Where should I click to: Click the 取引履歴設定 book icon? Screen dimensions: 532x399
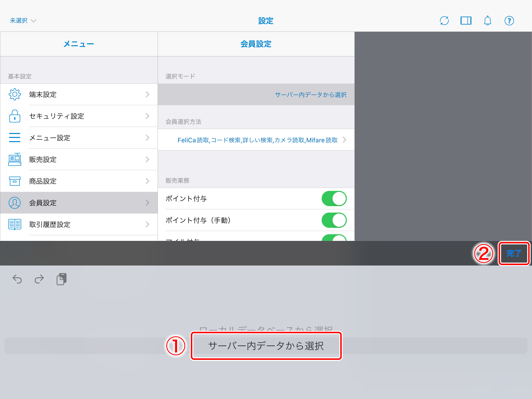click(15, 224)
